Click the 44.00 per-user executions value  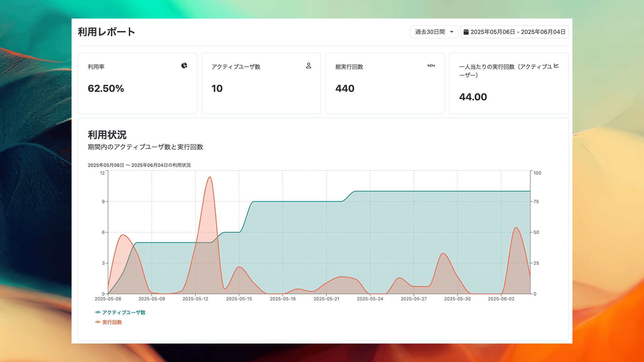473,97
